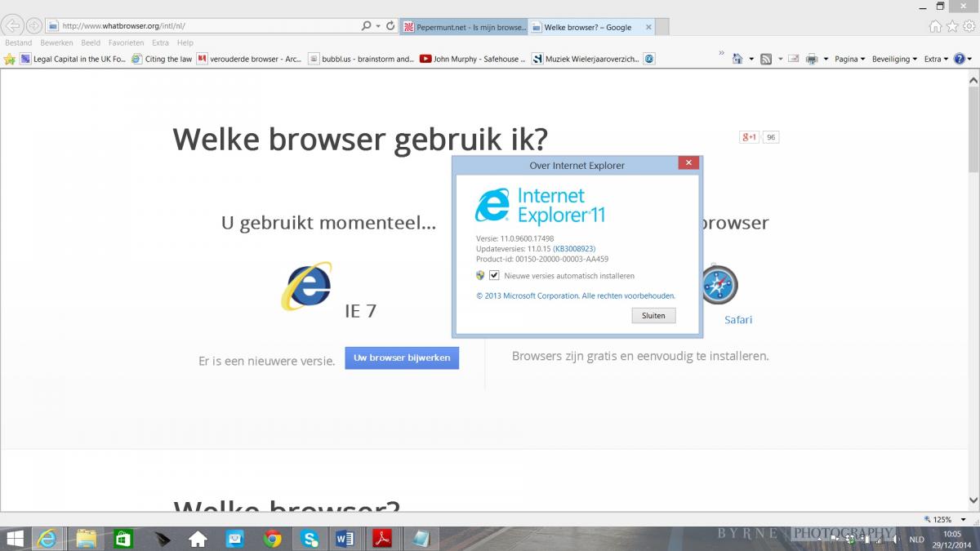Click the NLD language indicator in tray
Screen dimensions: 980x551
tap(916, 540)
